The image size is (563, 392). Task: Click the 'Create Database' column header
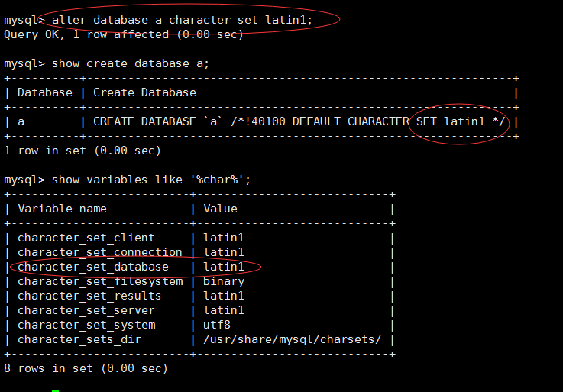[x=144, y=92]
